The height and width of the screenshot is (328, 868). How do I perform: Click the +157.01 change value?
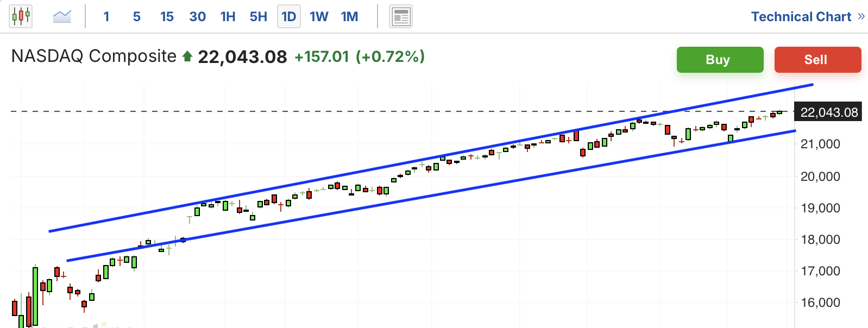pos(322,56)
